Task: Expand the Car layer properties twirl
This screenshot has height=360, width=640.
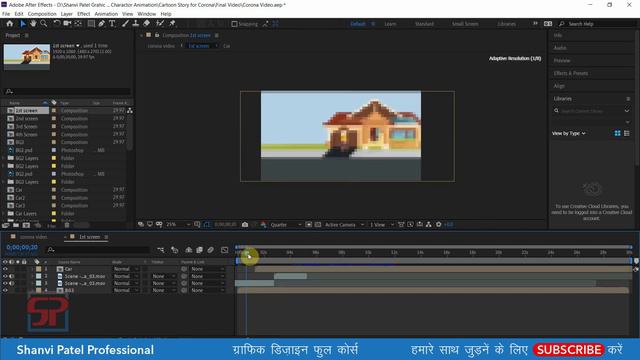Action: coord(32,269)
